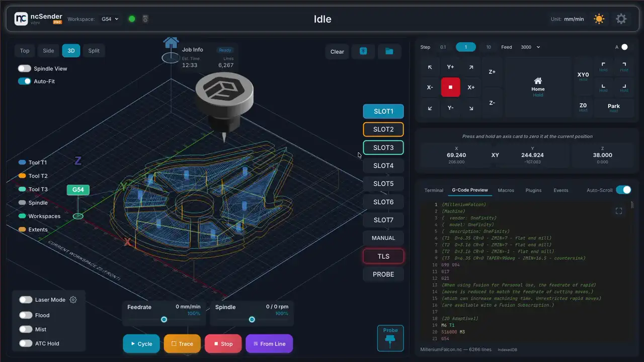Click the Probe icon button
644x362 pixels.
(390, 338)
